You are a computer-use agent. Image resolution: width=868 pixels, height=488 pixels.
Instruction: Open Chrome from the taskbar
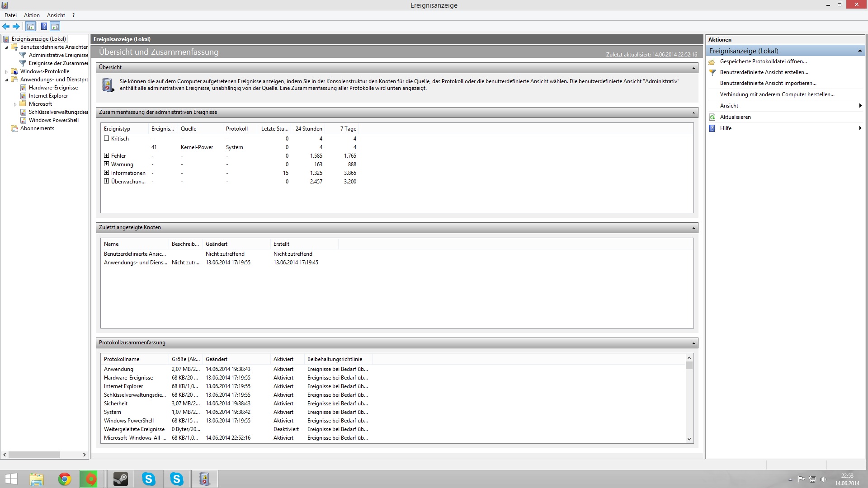tap(65, 479)
